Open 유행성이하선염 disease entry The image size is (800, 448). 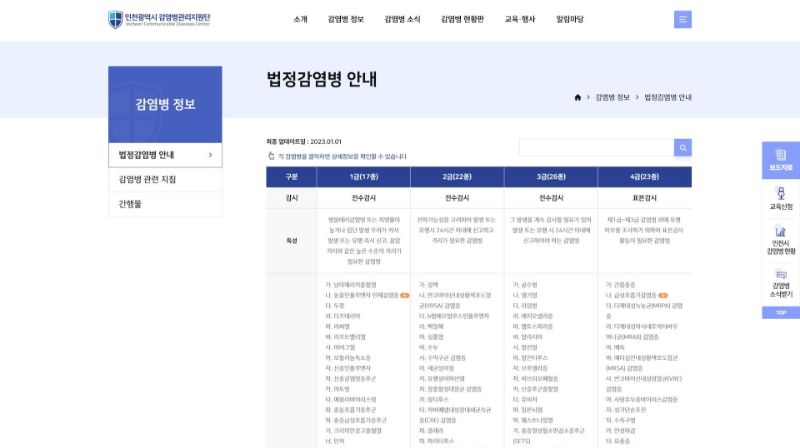442,379
